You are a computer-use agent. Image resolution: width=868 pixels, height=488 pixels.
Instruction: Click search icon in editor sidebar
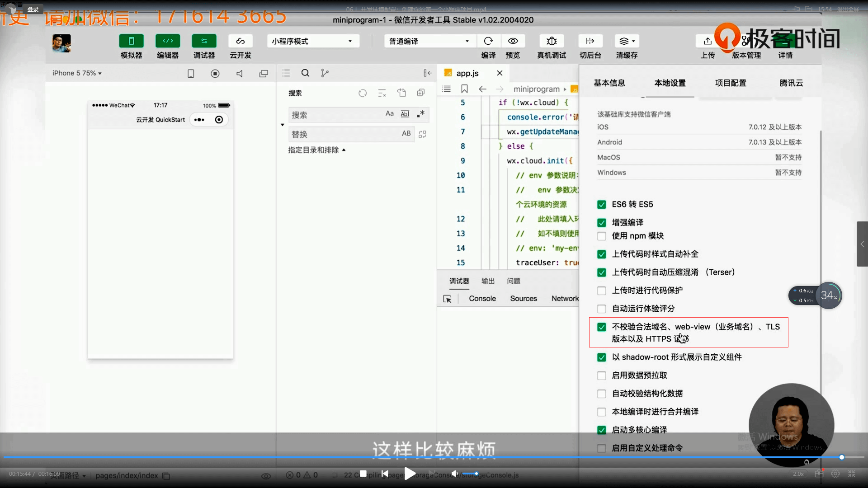306,73
